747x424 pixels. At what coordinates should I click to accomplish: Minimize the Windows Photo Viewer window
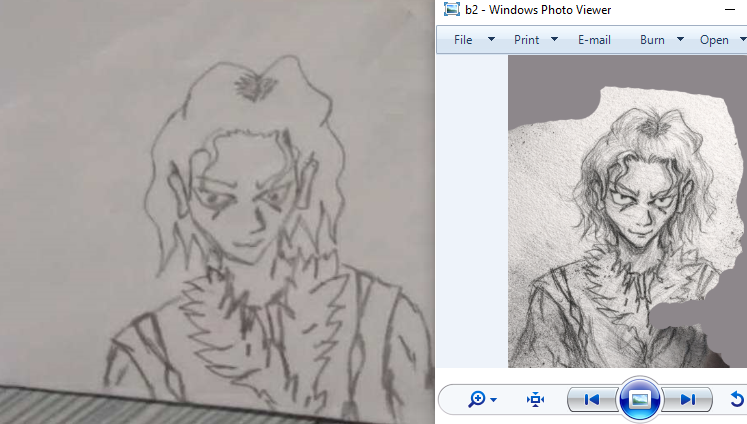coord(730,10)
